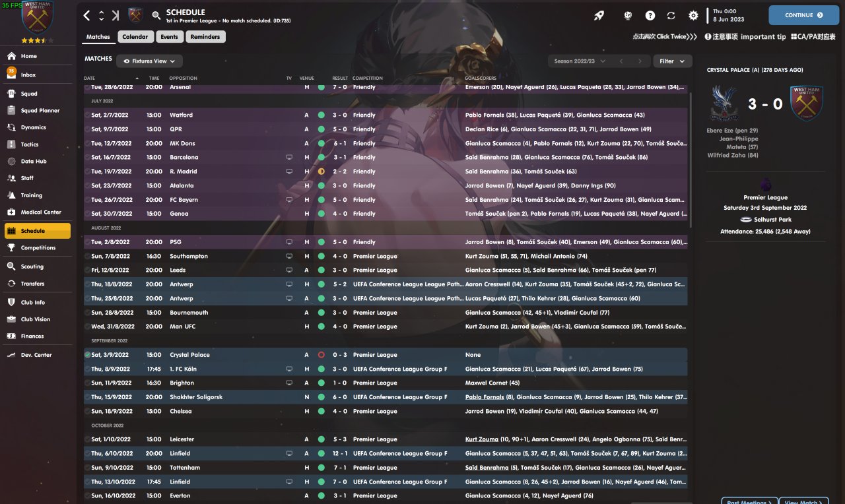Viewport: 845px width, 504px height.
Task: Go to the previous season arrow
Action: [621, 61]
